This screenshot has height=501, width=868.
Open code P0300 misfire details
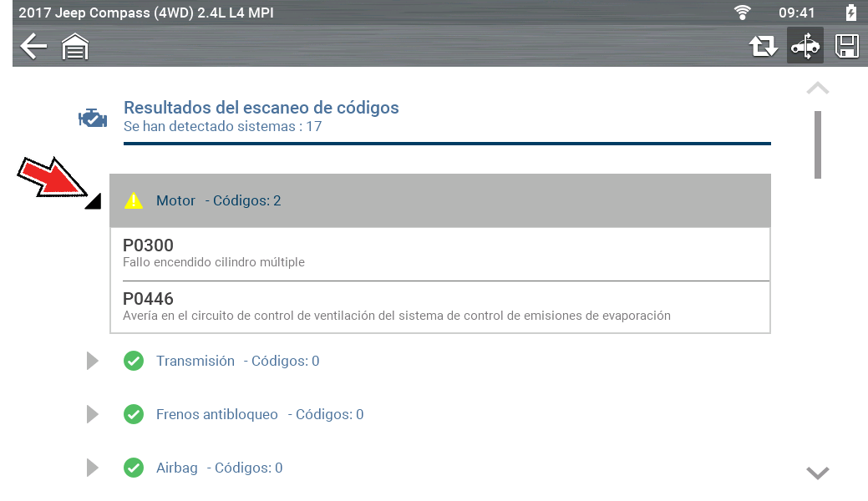pos(439,254)
